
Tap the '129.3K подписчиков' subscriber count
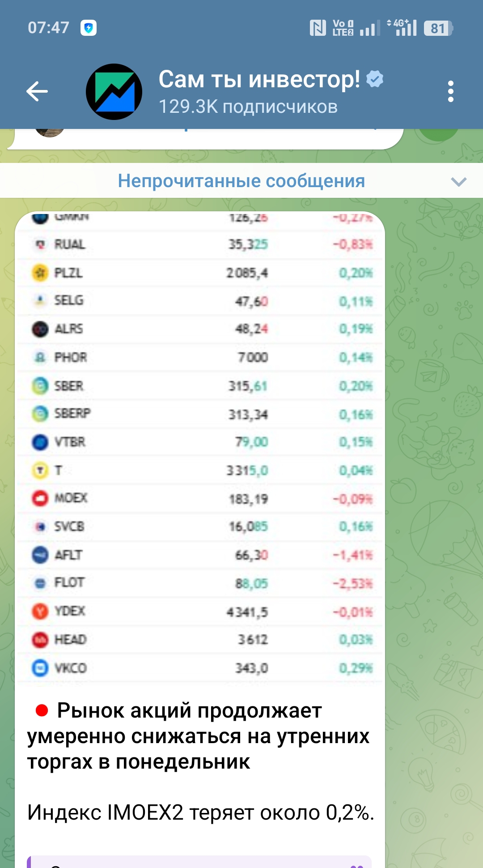pyautogui.click(x=248, y=107)
